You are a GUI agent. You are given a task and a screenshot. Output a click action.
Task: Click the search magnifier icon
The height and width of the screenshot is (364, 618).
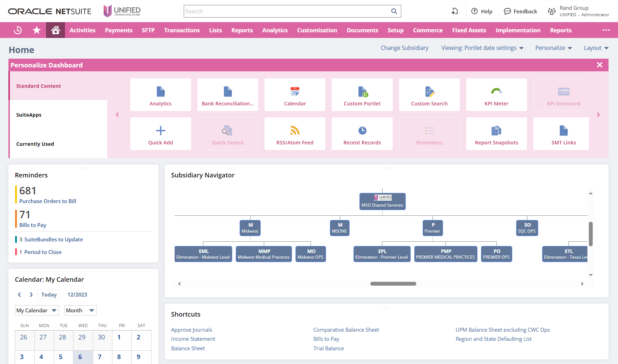[394, 11]
